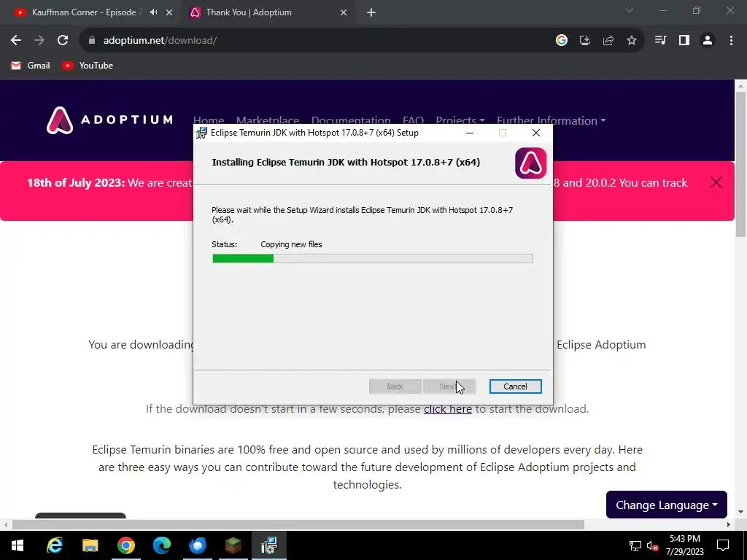Click the Temurin logo in setup dialog
Screen dimensions: 747x560
531,163
